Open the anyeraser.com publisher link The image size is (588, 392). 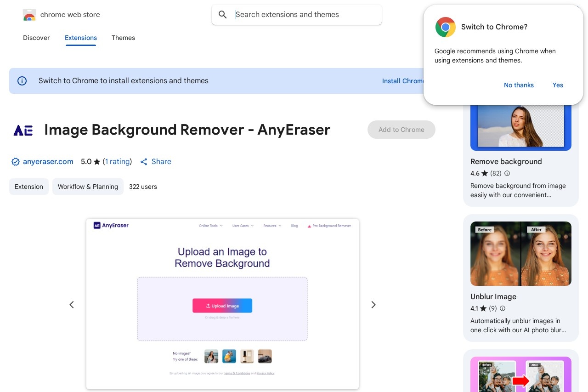pos(48,162)
